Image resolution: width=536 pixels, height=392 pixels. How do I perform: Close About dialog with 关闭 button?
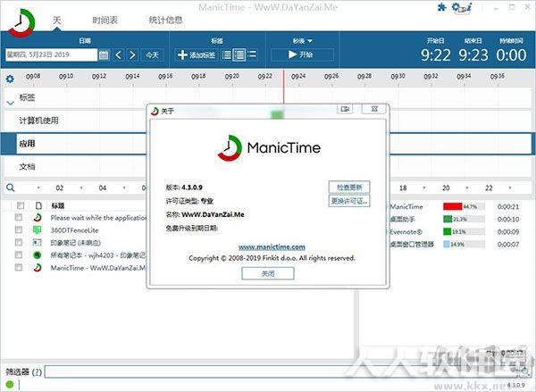click(x=268, y=273)
